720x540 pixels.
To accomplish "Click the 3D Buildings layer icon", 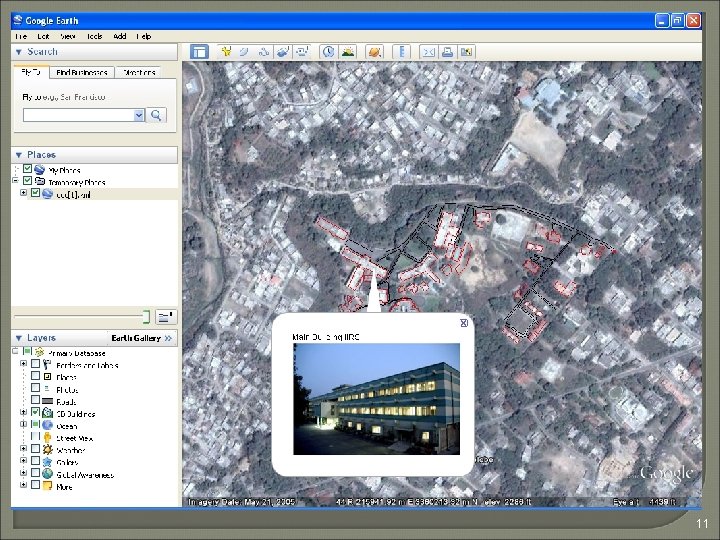I will coord(47,413).
